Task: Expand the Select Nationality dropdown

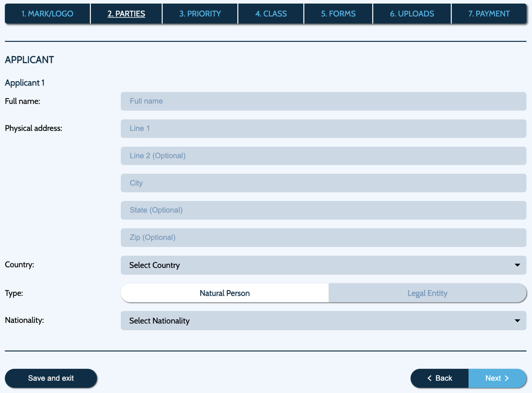Action: point(323,321)
